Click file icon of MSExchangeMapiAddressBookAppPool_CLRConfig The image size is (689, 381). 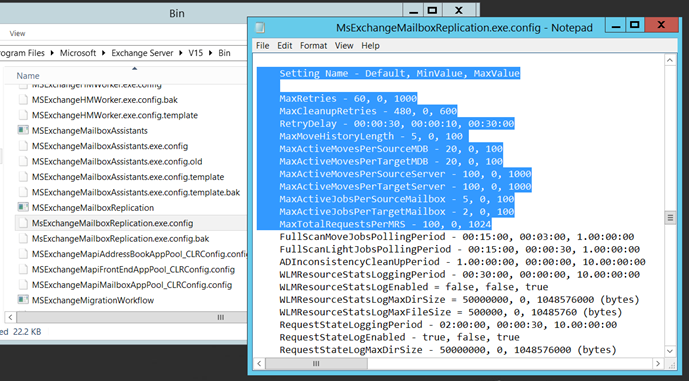23,254
